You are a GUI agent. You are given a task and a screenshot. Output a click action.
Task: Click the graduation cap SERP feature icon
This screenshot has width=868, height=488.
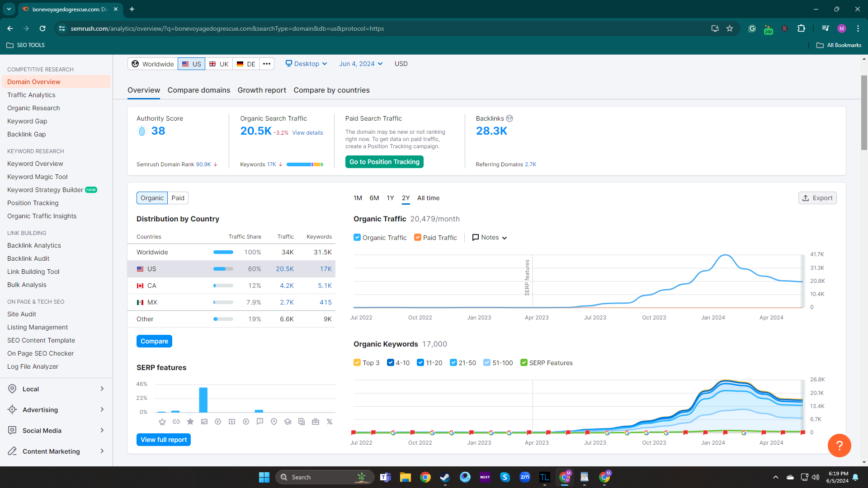pos(288,422)
